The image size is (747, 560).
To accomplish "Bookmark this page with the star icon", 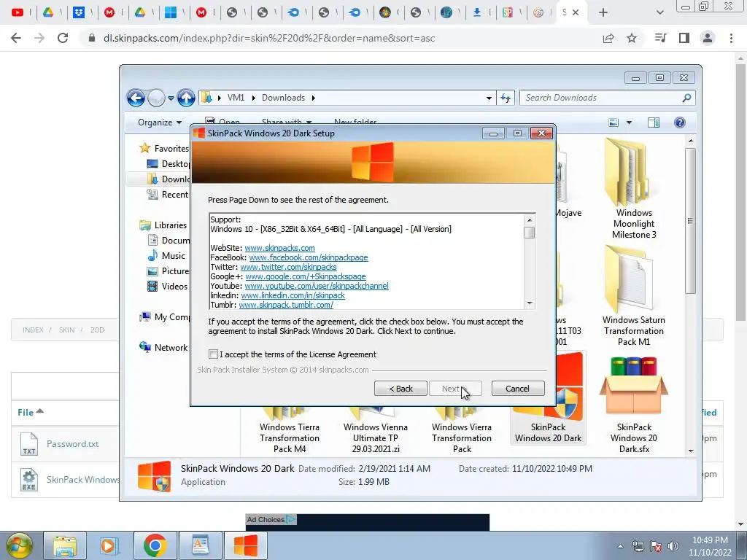I will 632,38.
